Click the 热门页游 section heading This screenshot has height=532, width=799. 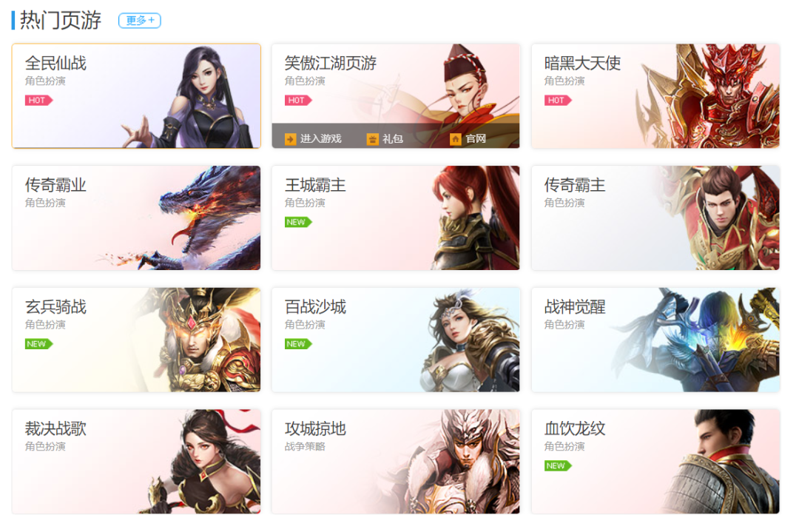pyautogui.click(x=60, y=21)
